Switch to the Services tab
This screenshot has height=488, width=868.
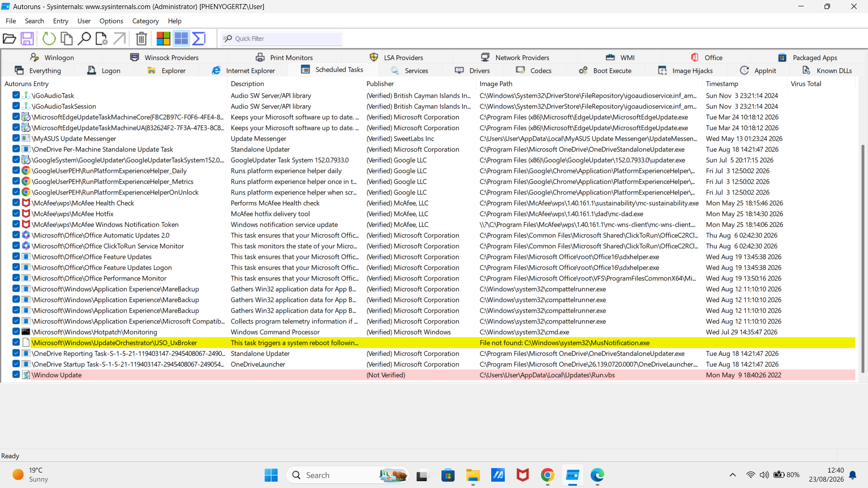[409, 71]
